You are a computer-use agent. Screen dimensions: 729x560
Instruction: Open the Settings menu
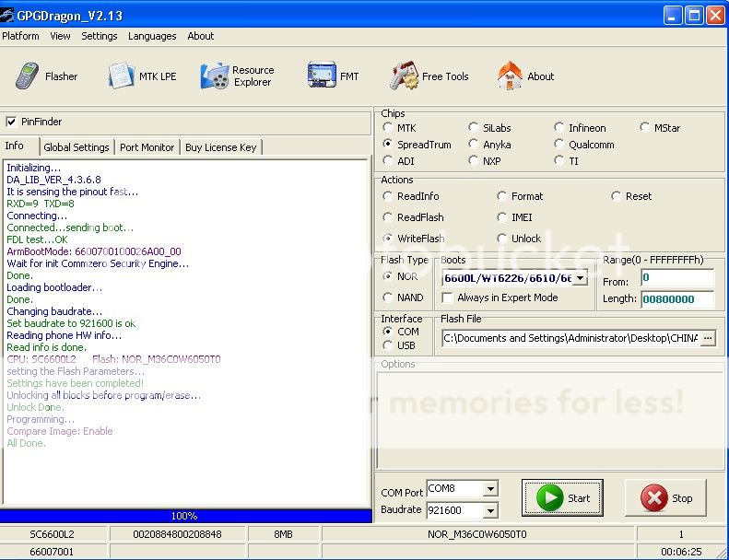99,36
